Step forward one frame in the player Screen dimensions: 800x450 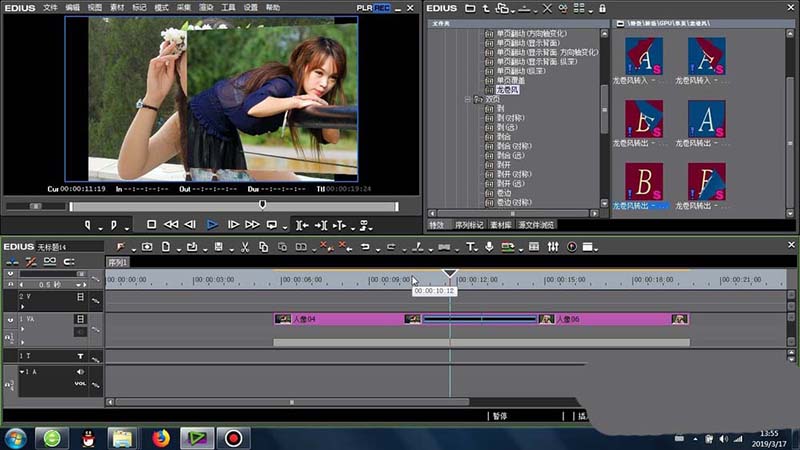point(233,224)
